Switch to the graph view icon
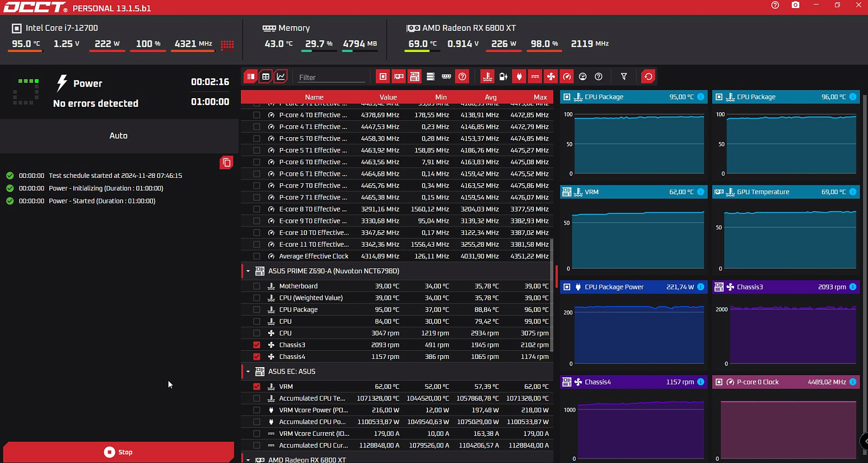Viewport: 868px width, 463px height. (281, 76)
